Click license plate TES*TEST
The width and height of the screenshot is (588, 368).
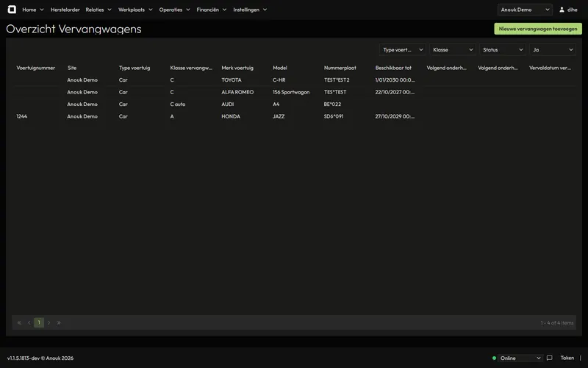[x=335, y=92]
